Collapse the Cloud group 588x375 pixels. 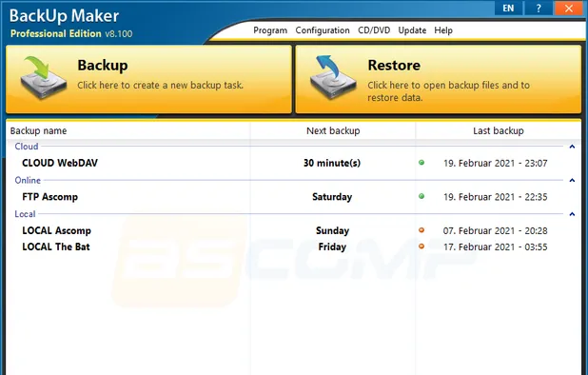tap(572, 147)
